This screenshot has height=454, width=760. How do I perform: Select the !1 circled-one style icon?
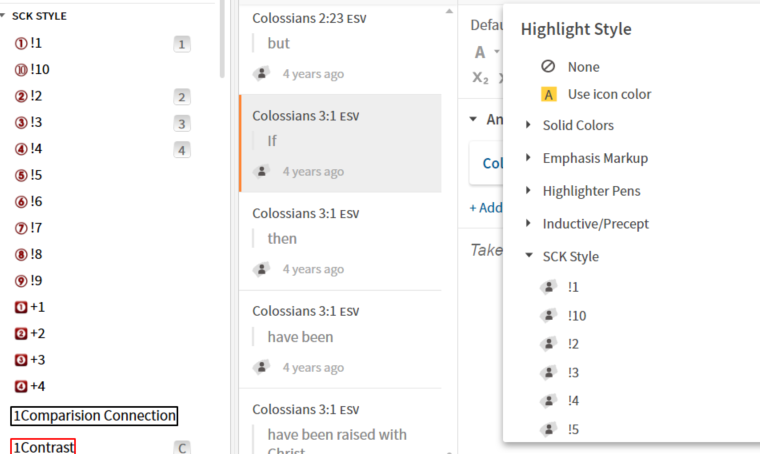pos(21,44)
